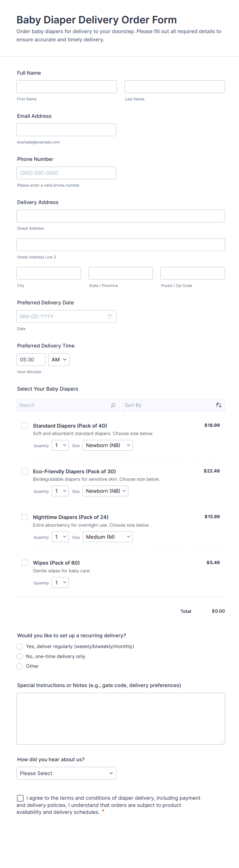This screenshot has height=868, width=239.
Task: Click the search magnifier icon
Action: (x=113, y=405)
